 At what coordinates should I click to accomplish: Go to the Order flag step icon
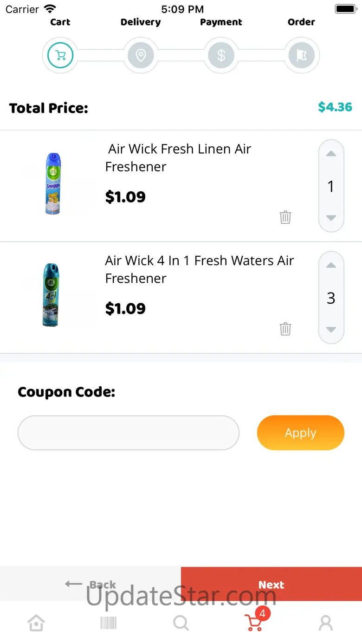302,56
